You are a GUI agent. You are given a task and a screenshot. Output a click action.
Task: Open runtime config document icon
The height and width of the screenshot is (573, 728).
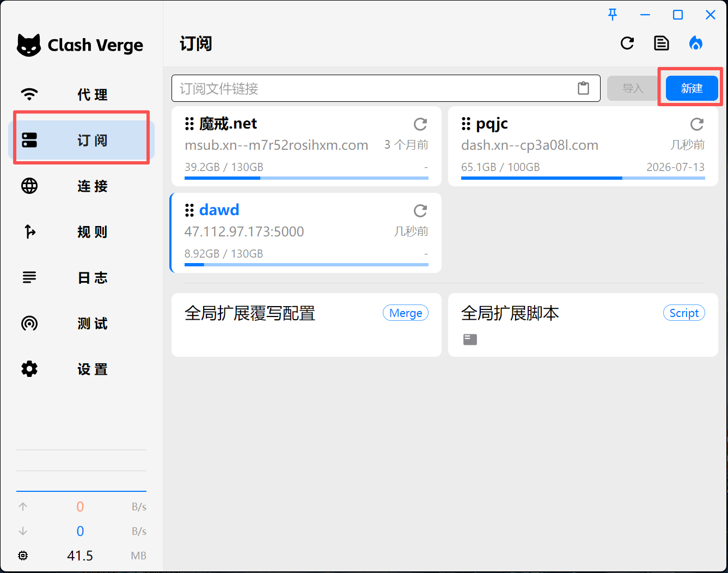point(662,43)
